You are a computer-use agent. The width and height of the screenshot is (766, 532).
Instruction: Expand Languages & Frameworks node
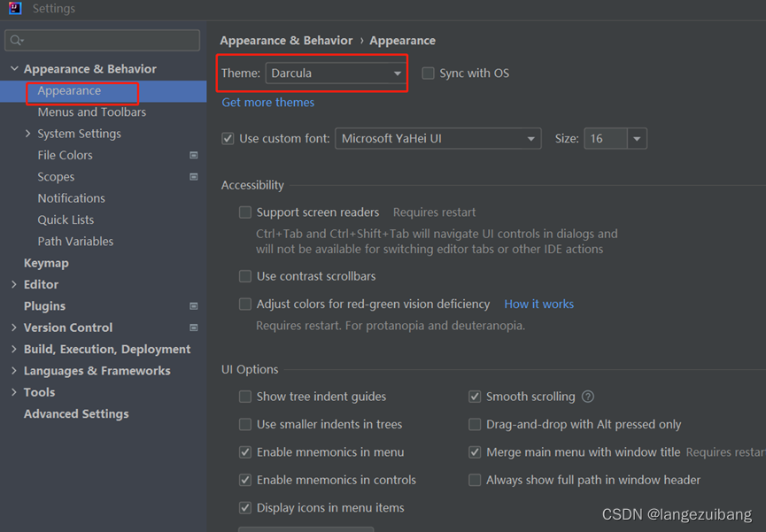[x=14, y=370]
